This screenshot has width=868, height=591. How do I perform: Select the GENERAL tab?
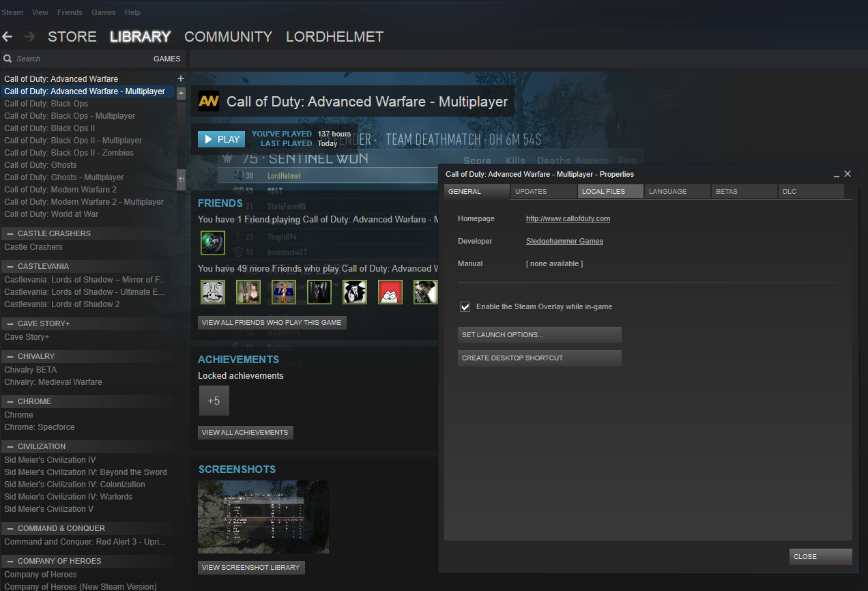tap(476, 192)
